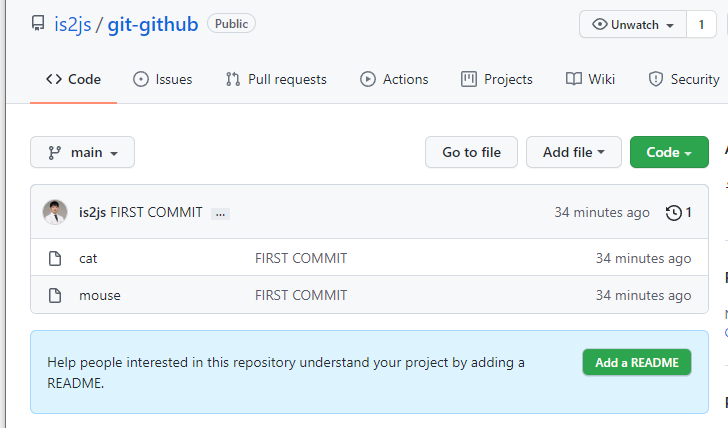Viewport: 728px width, 428px height.
Task: Click the 34 minutes ago commit timestamp
Action: coord(602,213)
